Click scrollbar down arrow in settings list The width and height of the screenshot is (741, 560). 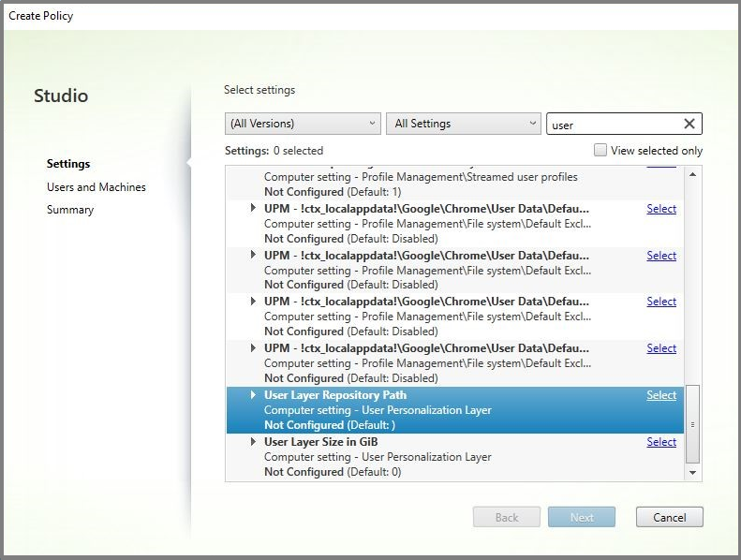click(693, 473)
